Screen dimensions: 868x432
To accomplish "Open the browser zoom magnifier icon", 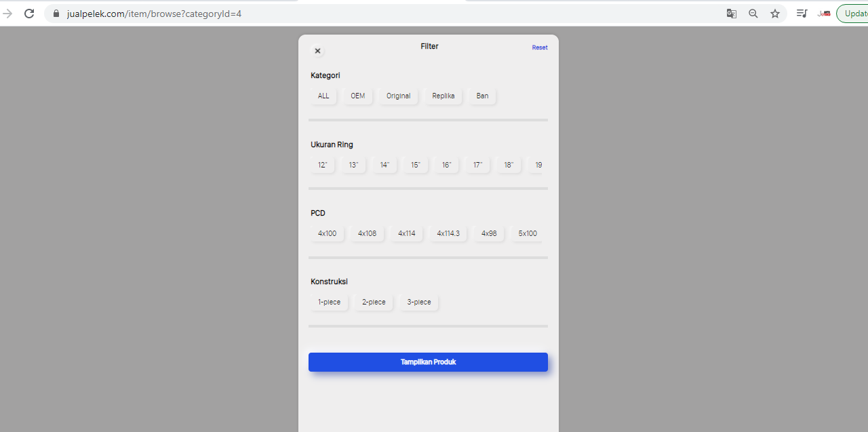I will tap(753, 14).
